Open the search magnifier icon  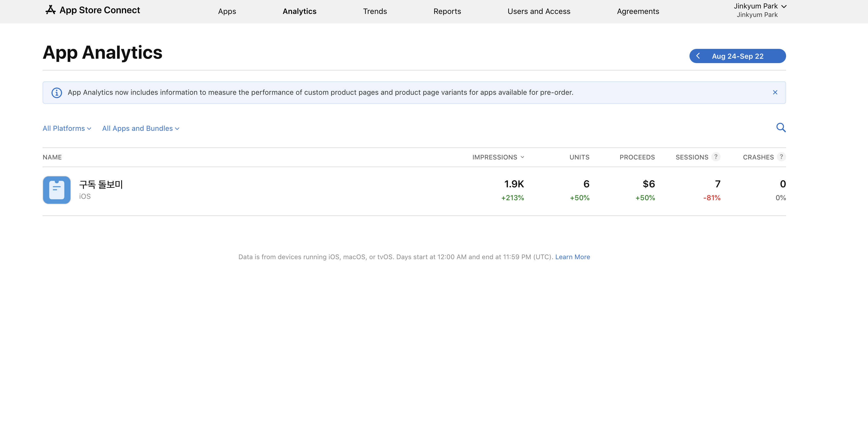tap(781, 128)
